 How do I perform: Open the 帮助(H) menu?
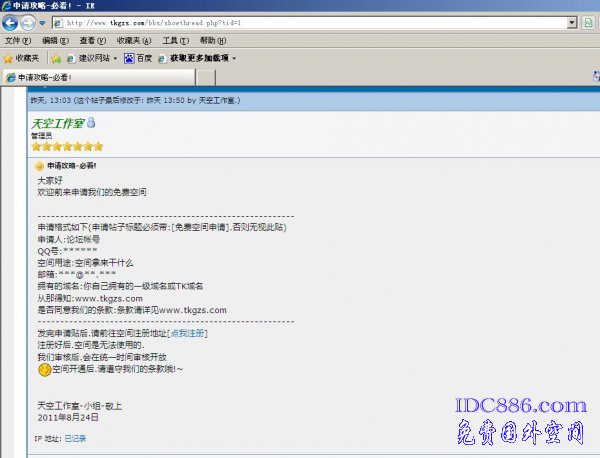click(213, 41)
